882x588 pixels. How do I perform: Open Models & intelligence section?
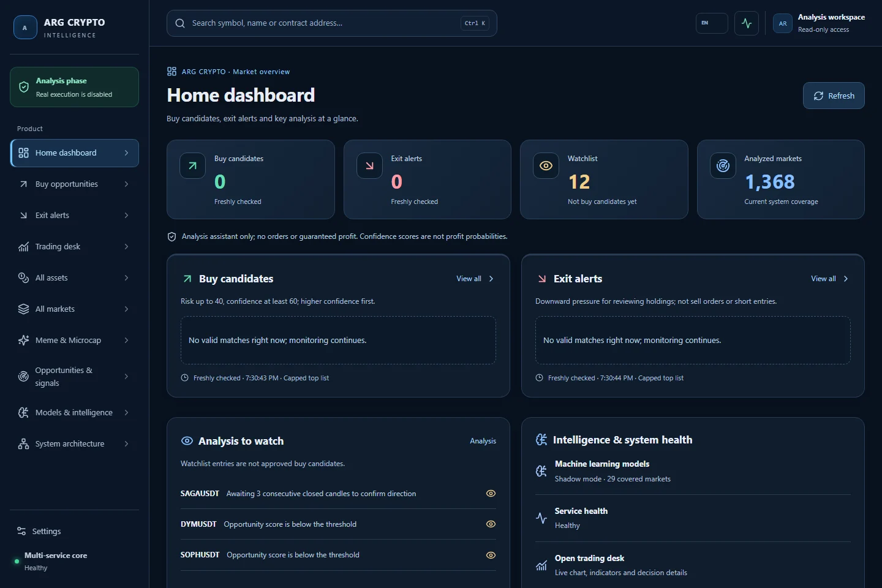75,413
